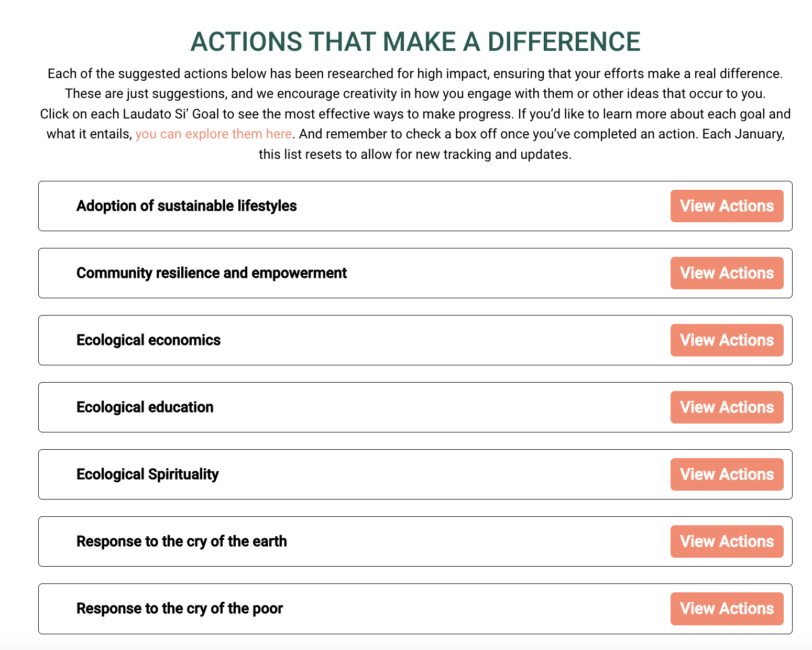Open View Actions for Community resilience and empowerment
812x650 pixels.
(x=727, y=273)
